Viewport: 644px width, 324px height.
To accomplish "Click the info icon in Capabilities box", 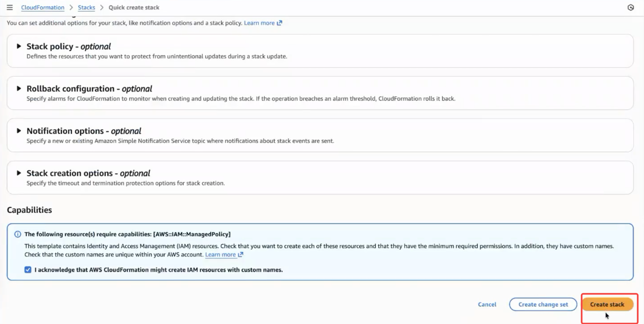I will tap(18, 234).
